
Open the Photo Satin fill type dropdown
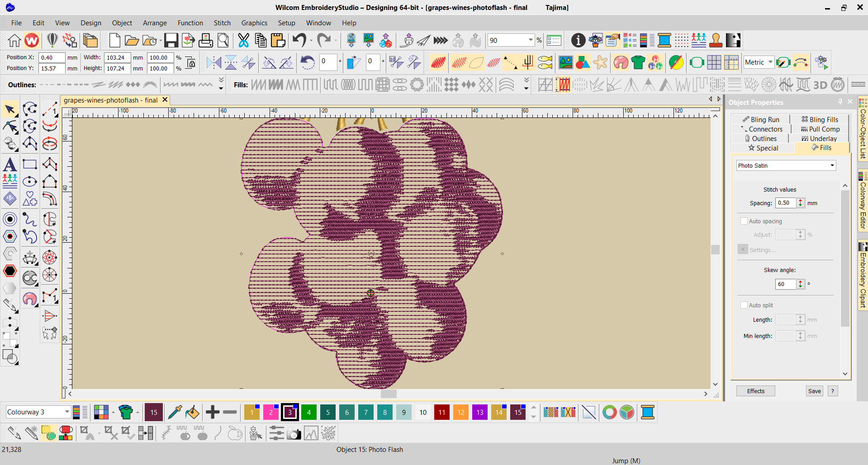coord(832,165)
